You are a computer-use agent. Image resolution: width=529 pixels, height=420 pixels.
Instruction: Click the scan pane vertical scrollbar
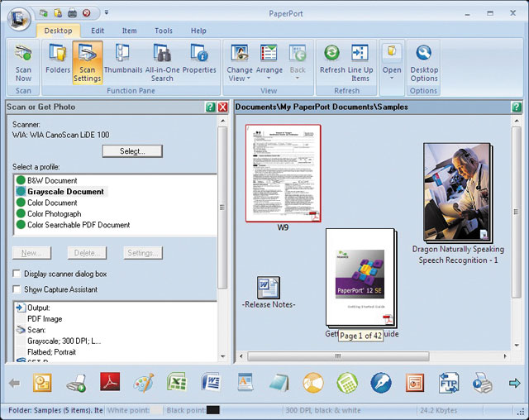point(222,208)
